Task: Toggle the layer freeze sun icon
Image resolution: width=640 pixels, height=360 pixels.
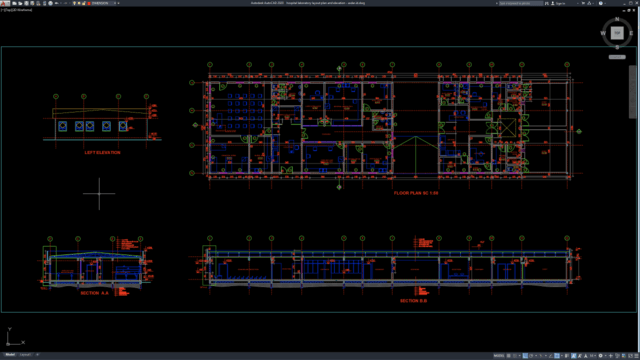Action: [79, 3]
